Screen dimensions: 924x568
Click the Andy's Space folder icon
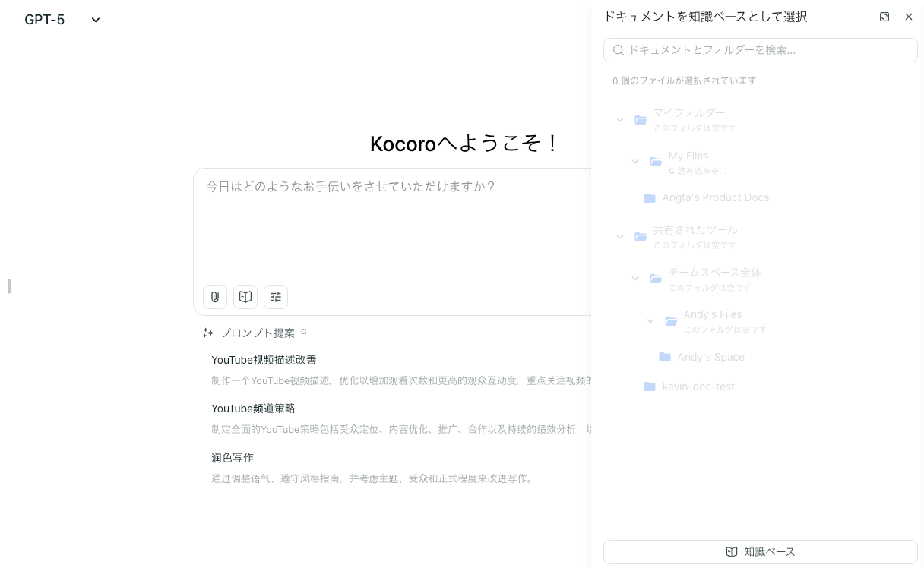pos(665,357)
